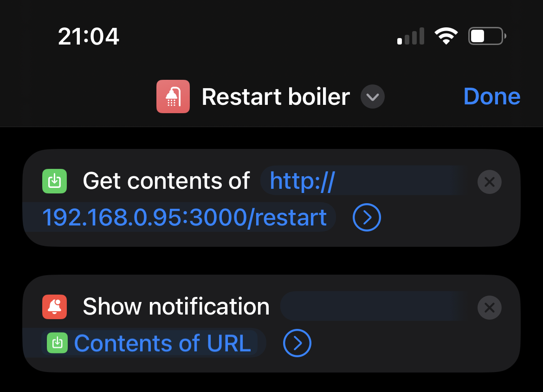Tap the cellular signal bars icon

(411, 37)
